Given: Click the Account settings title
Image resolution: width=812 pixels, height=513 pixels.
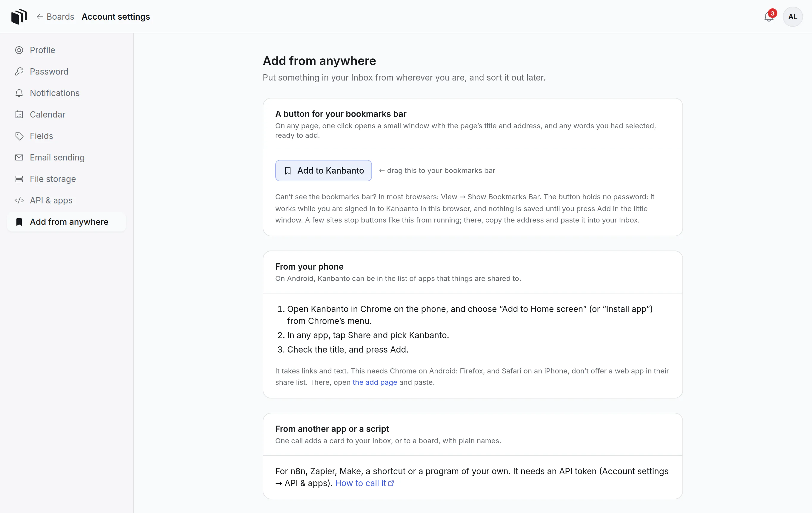Looking at the screenshot, I should tap(116, 16).
